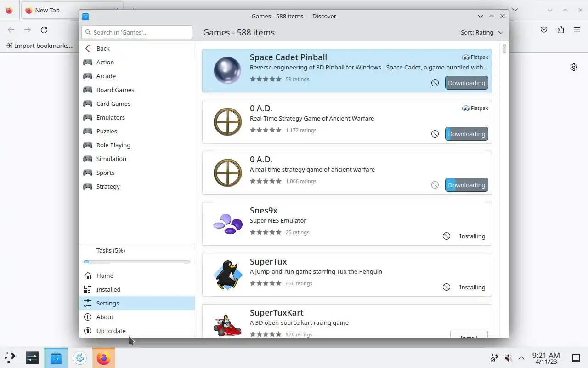Select Board Games category
The height and width of the screenshot is (368, 588).
[137, 90]
